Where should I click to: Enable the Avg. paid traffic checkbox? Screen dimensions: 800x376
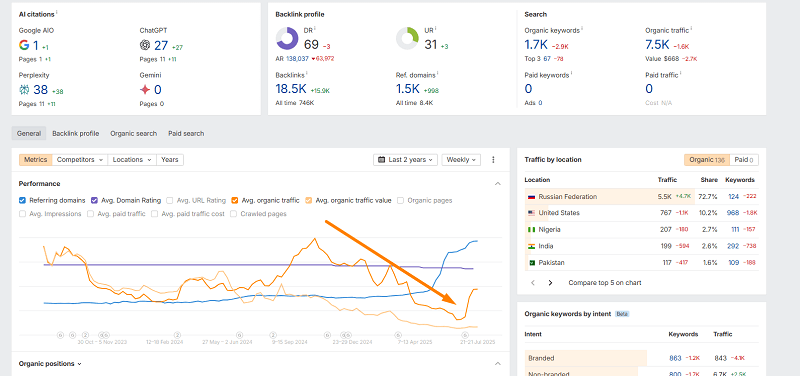90,214
